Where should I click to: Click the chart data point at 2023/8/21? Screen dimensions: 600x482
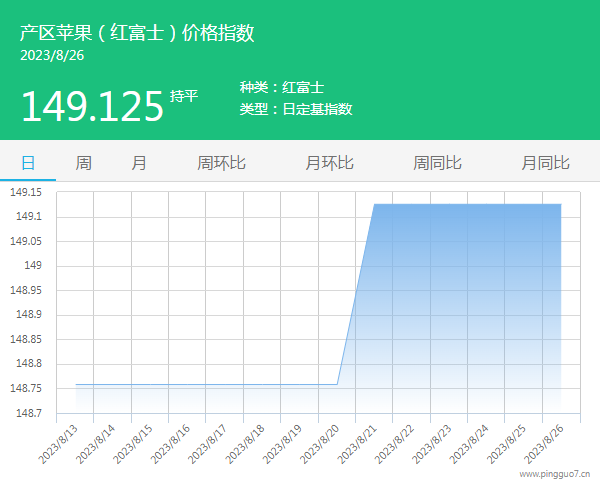374,204
